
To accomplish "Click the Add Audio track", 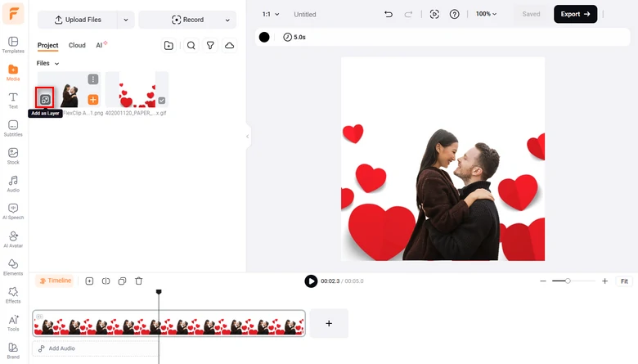I will (x=95, y=348).
